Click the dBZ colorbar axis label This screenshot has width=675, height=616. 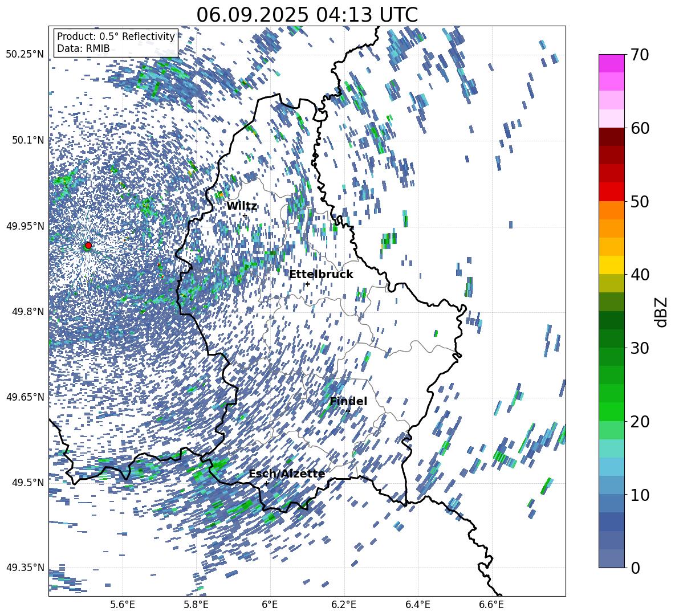661,312
